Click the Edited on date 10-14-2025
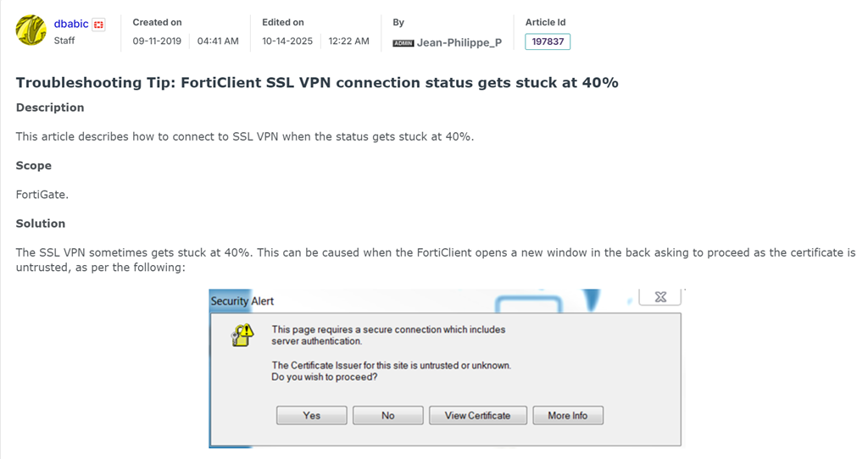The image size is (868, 459). pyautogui.click(x=287, y=41)
